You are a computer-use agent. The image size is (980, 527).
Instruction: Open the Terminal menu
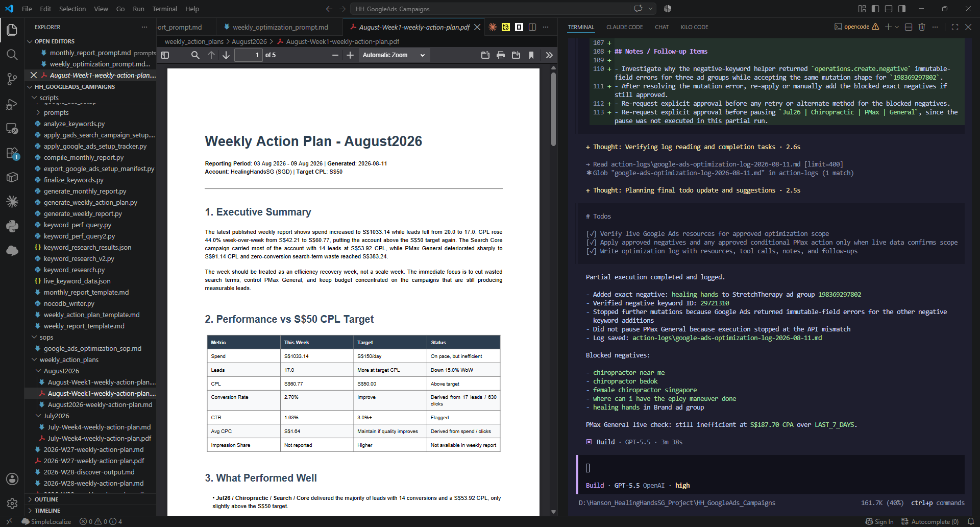coord(164,9)
